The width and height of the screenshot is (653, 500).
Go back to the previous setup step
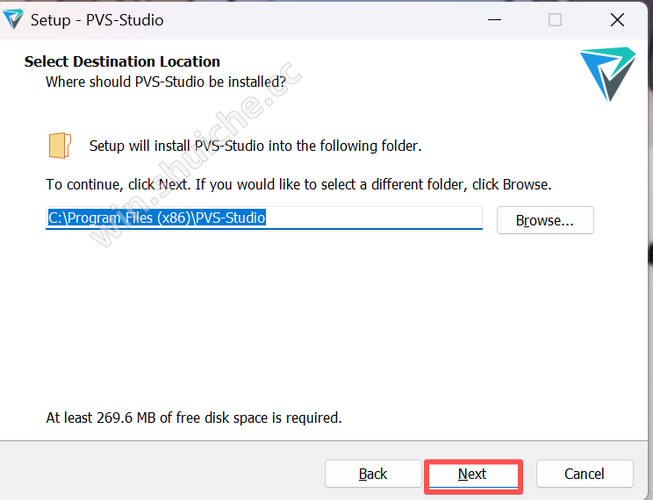click(x=372, y=474)
